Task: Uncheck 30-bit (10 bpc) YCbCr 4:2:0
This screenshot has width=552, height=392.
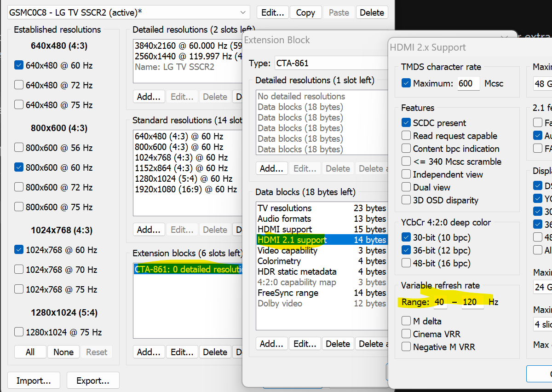Action: point(406,237)
